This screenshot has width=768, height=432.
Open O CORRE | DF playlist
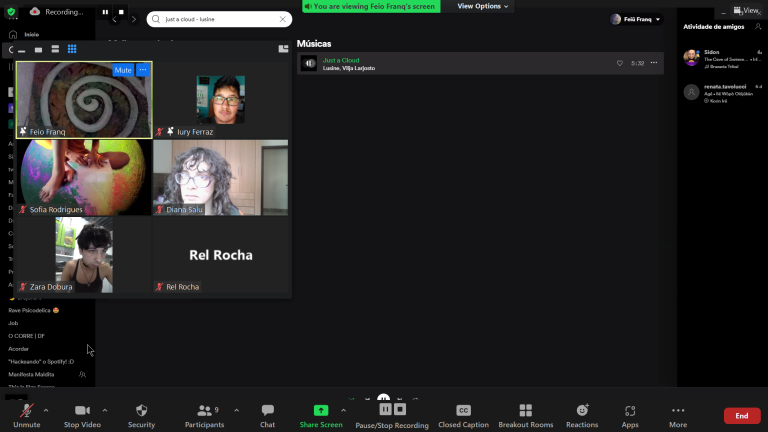(26, 336)
